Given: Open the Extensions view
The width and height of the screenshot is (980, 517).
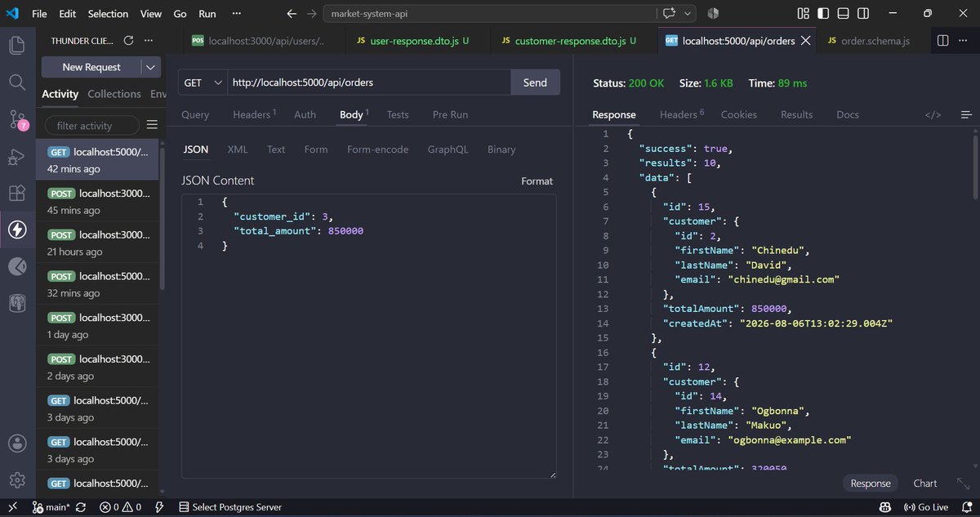Looking at the screenshot, I should point(17,194).
